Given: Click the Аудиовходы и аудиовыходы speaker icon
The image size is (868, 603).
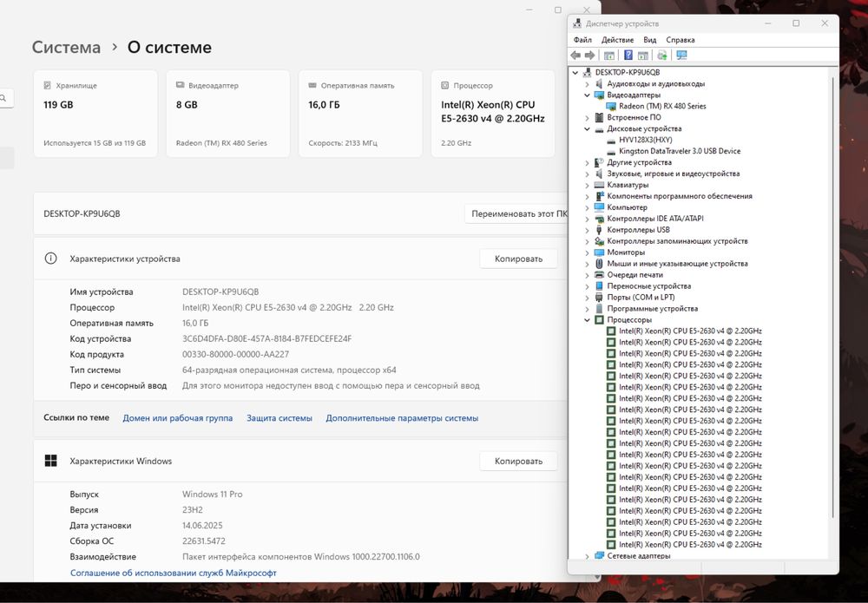Looking at the screenshot, I should coord(599,83).
